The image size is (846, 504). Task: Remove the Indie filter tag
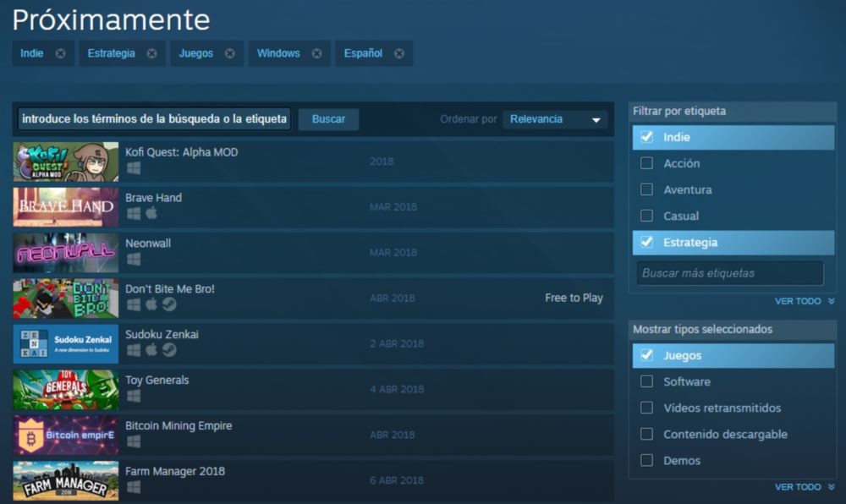point(61,52)
